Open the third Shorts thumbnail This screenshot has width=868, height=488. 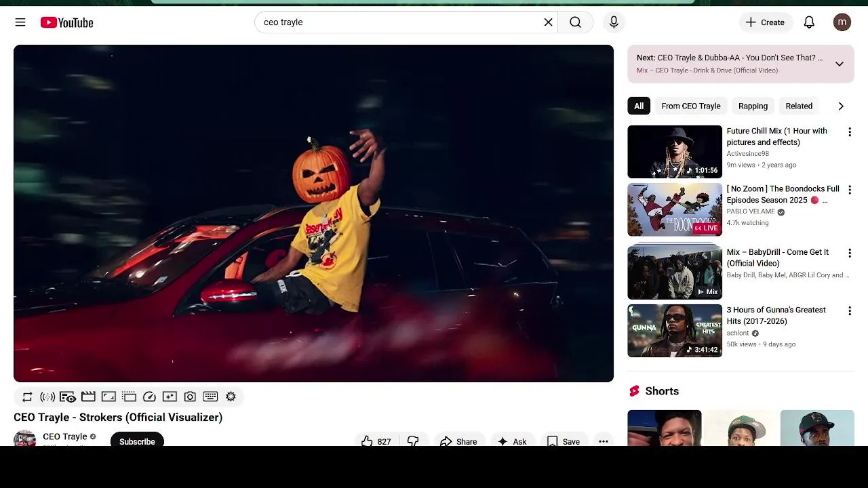tap(817, 428)
